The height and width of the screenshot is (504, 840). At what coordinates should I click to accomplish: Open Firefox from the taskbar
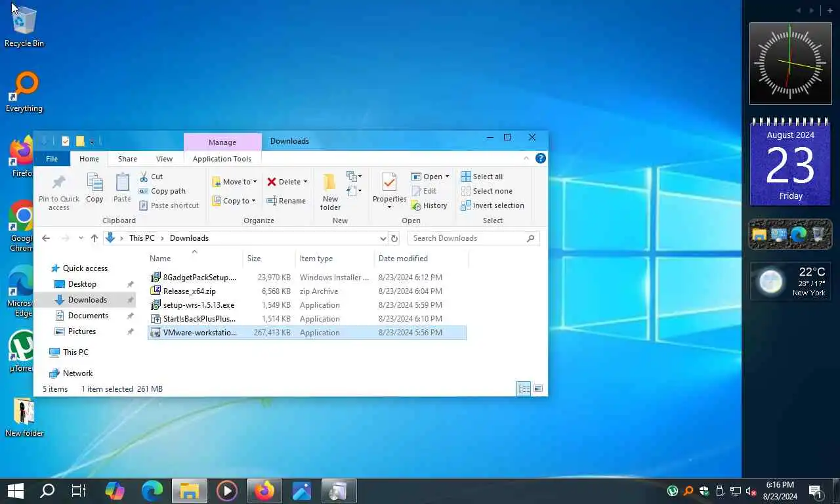[264, 491]
